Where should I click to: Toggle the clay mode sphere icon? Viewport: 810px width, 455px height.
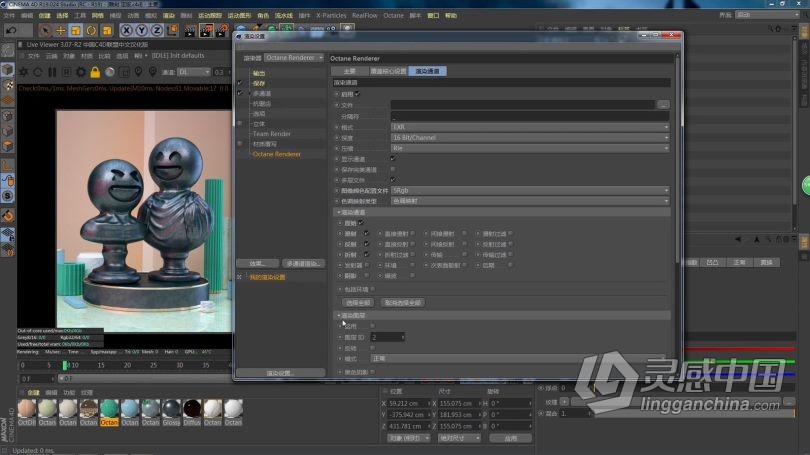click(x=110, y=72)
